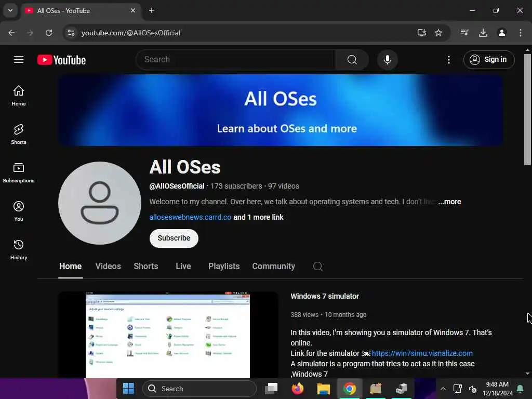This screenshot has height=399, width=532.
Task: Click the '173 subscribers' text
Action: [236, 186]
